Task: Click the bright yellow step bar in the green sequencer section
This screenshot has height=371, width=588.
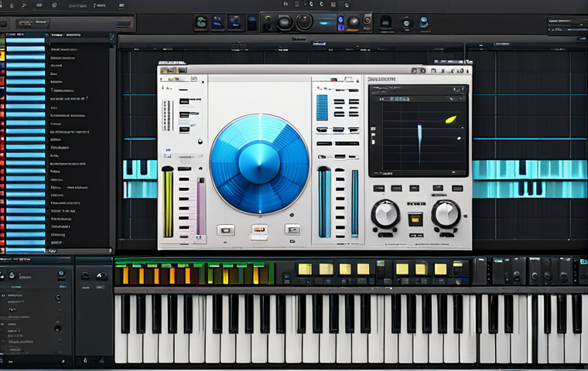Action: click(225, 275)
